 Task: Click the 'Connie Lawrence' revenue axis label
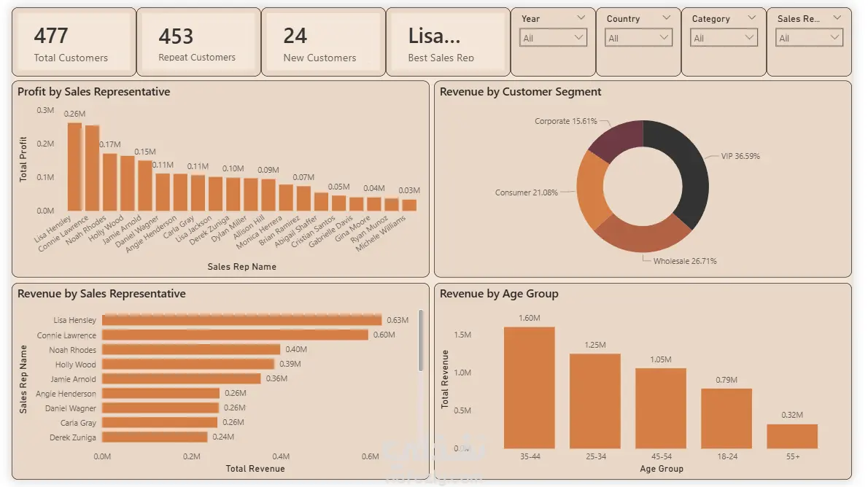pos(66,335)
